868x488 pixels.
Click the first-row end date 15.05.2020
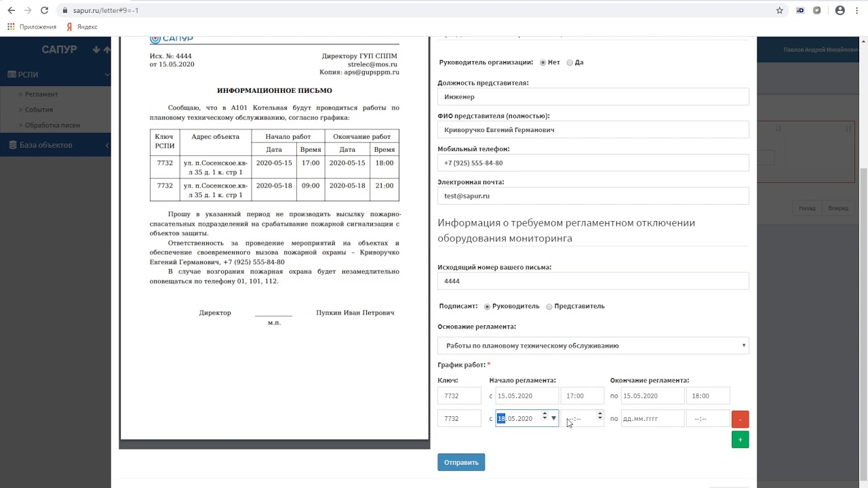point(652,396)
